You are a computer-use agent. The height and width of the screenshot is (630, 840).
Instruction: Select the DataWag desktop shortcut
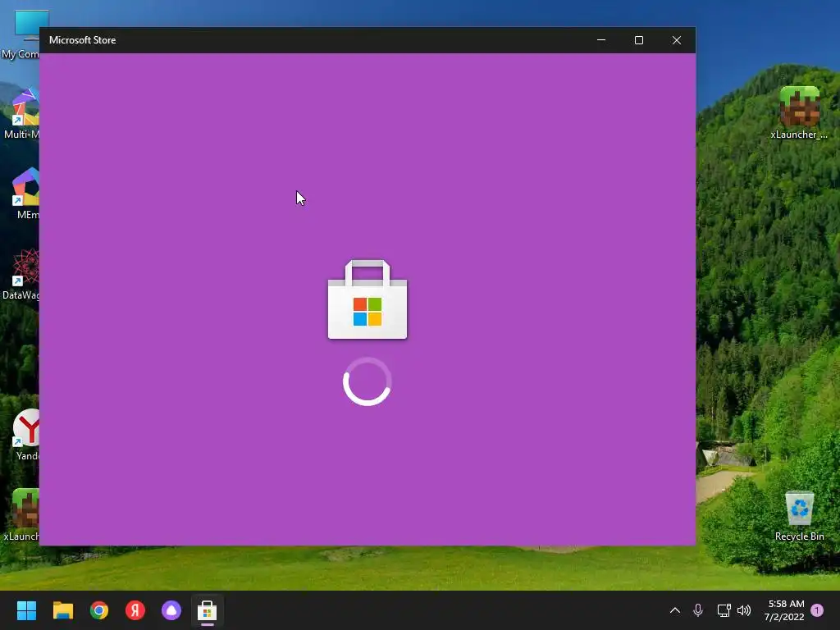(21, 274)
